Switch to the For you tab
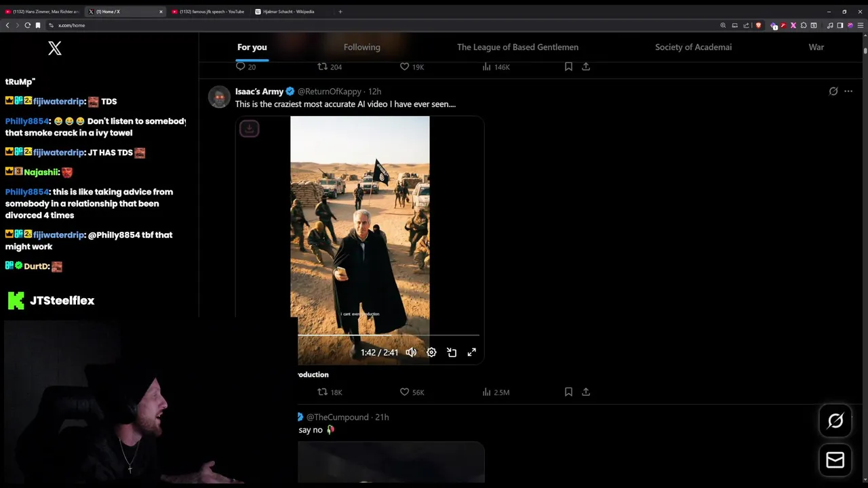The height and width of the screenshot is (488, 868). (x=252, y=47)
